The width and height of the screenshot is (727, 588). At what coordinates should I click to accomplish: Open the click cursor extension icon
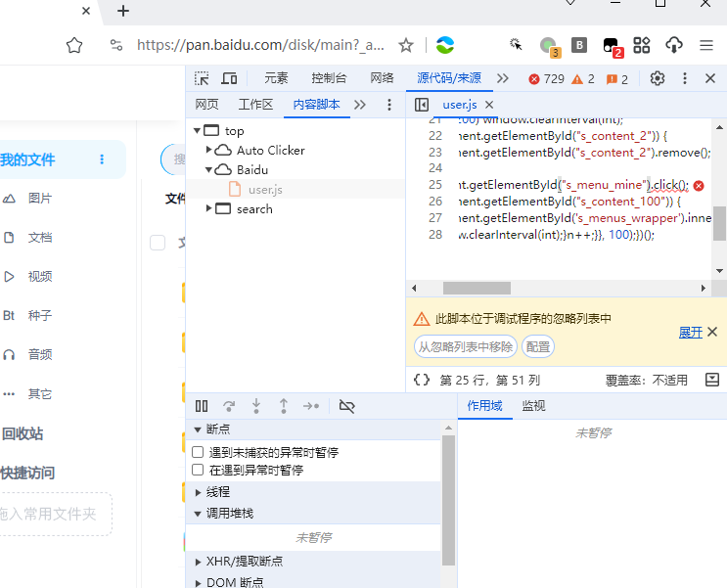pyautogui.click(x=516, y=45)
